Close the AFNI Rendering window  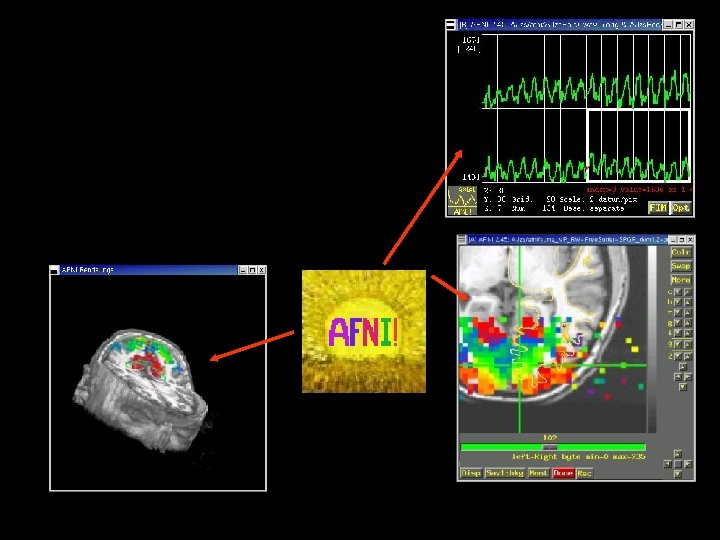coord(261,270)
